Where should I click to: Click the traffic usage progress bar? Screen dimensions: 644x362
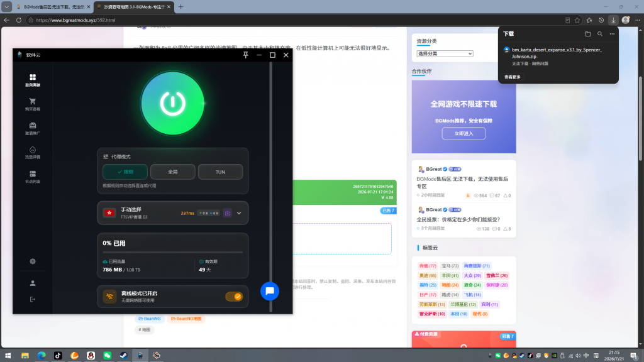tap(172, 253)
